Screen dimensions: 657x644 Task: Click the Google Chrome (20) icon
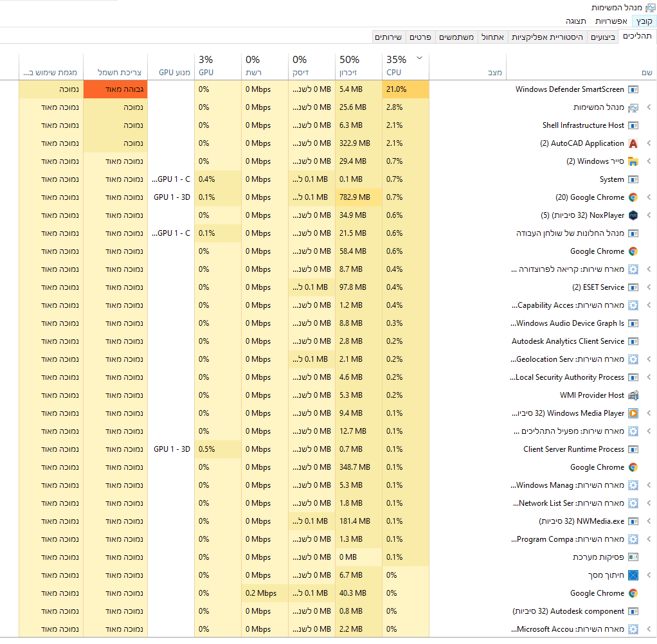[x=633, y=197]
